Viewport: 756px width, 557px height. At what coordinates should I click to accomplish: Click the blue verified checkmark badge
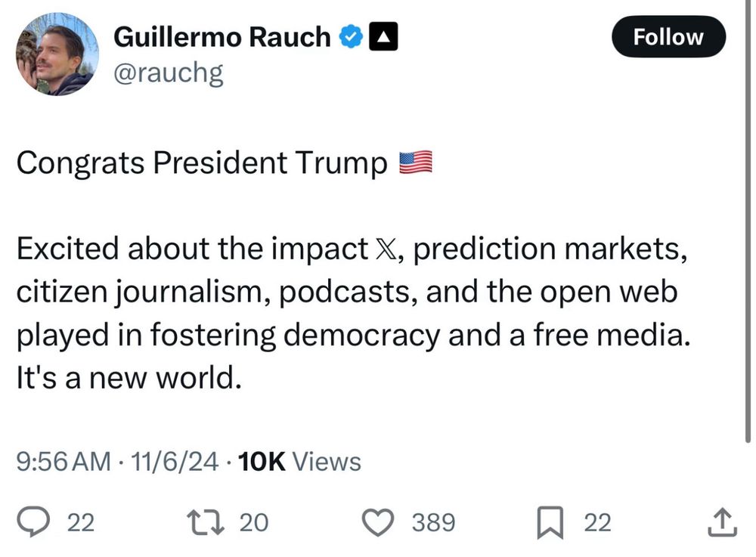coord(350,36)
